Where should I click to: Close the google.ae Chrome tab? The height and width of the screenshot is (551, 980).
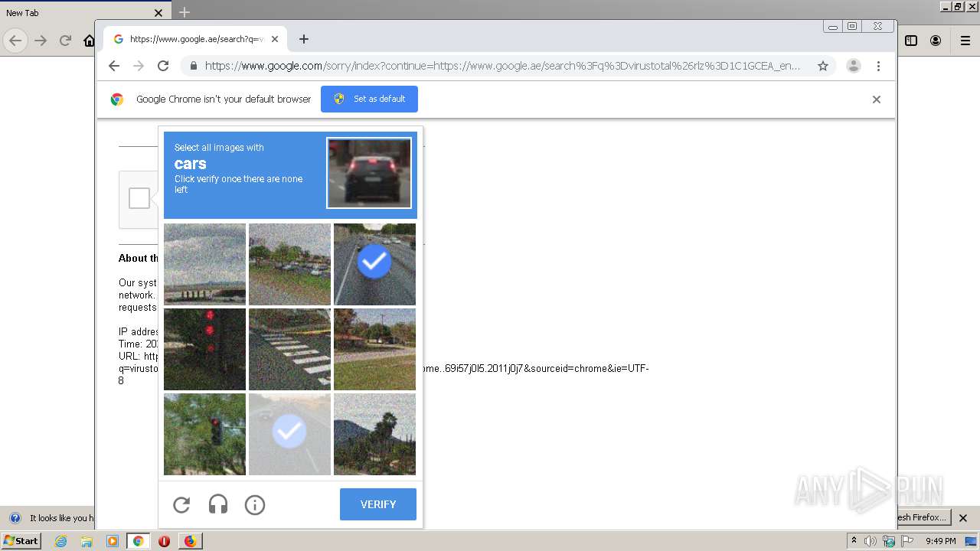coord(275,39)
